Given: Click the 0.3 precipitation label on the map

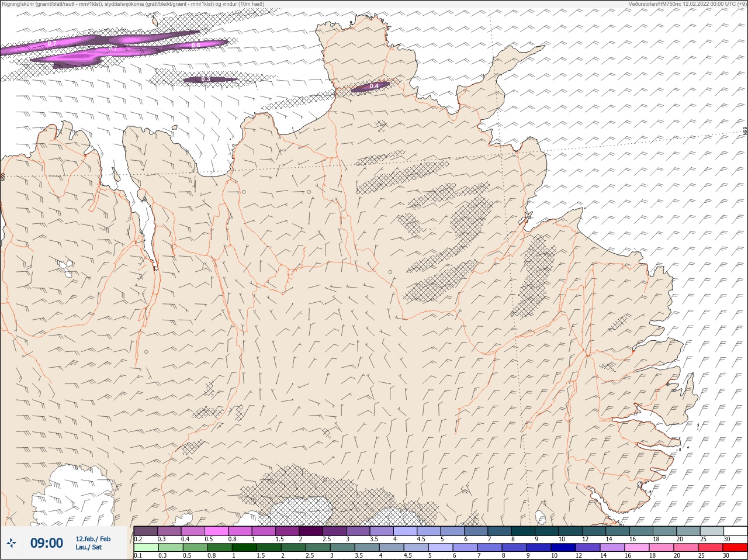Looking at the screenshot, I should click(206, 79).
